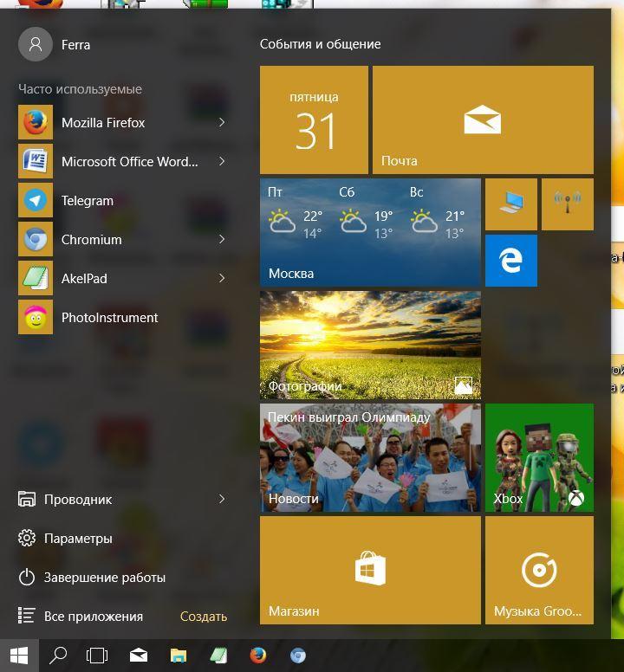The height and width of the screenshot is (672, 624).
Task: Click the Ferra user account avatar
Action: coord(36,44)
